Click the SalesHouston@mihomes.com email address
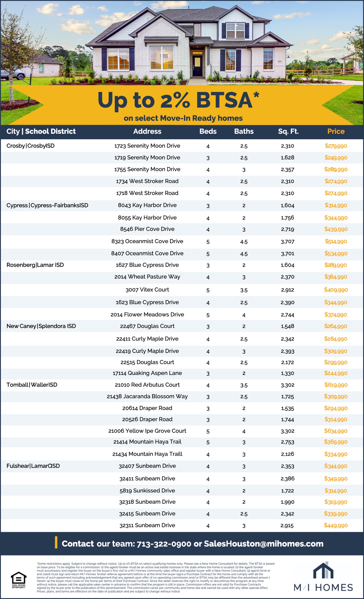The height and width of the screenshot is (599, 364). 263,543
